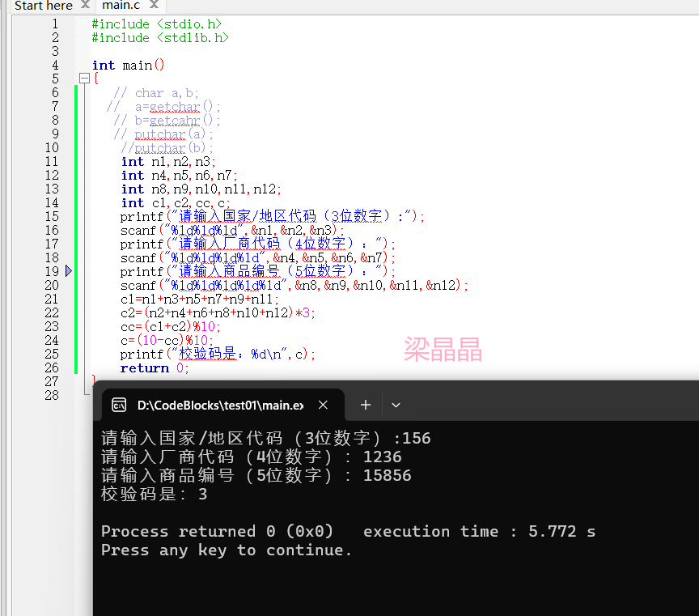Click the scanf line reading n1, n2, n3
699x616 pixels.
(232, 230)
